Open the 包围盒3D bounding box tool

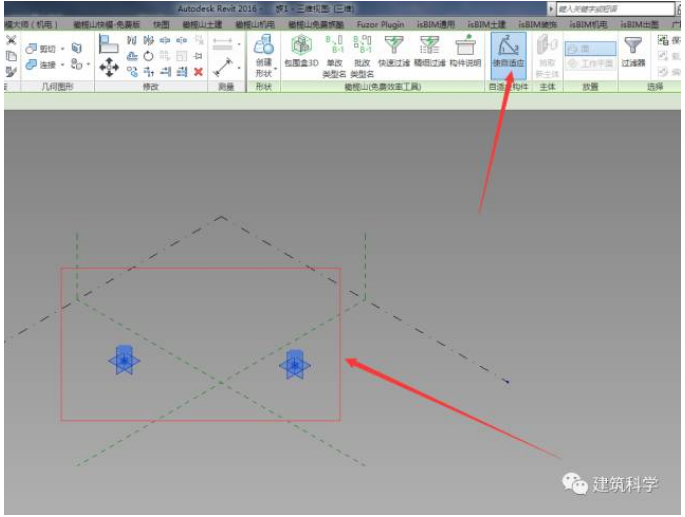(301, 51)
